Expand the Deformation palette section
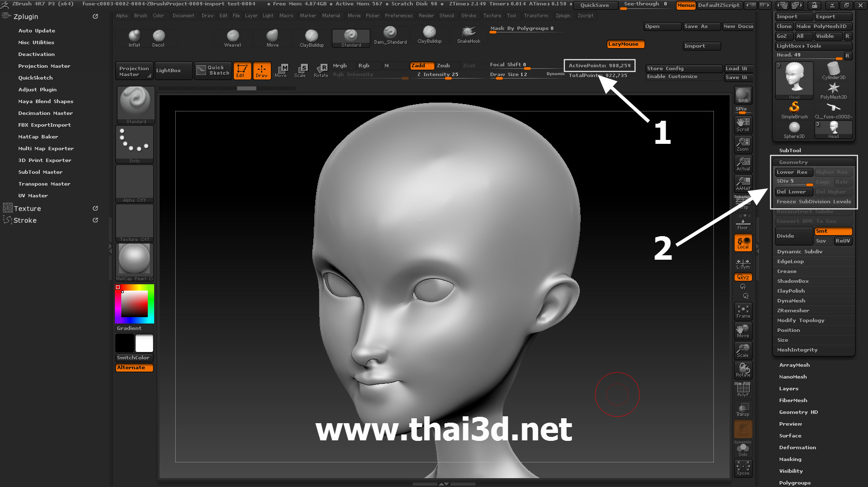This screenshot has width=868, height=487. 797,448
